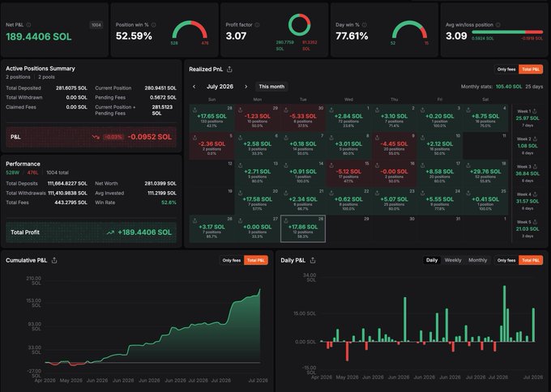Viewport: 551px width, 392px height.
Task: Click share icon on the -2.36 SOL day cell
Action: point(194,138)
